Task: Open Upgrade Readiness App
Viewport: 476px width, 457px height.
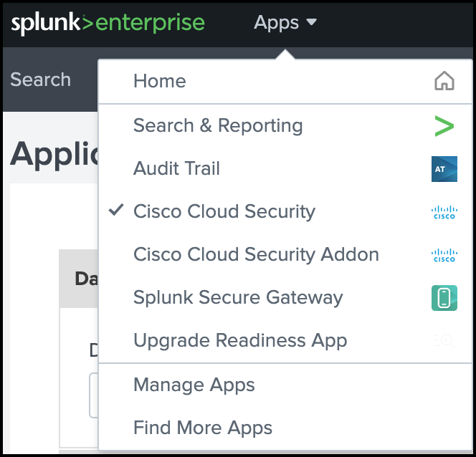Action: pyautogui.click(x=285, y=340)
